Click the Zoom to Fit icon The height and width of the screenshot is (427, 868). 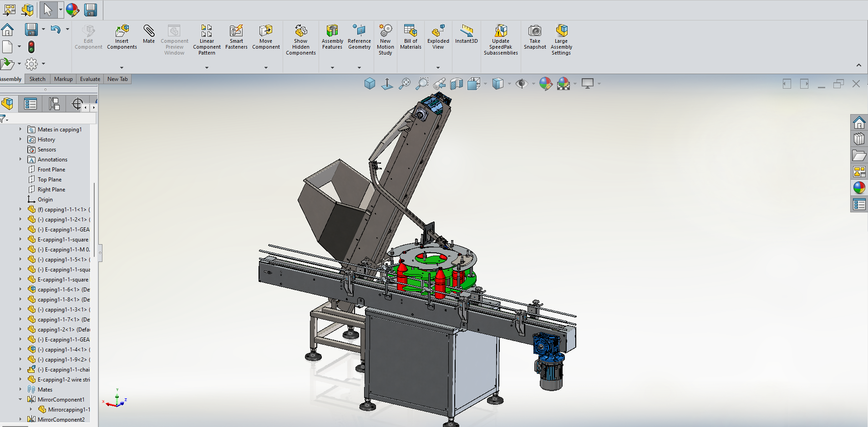(x=405, y=84)
